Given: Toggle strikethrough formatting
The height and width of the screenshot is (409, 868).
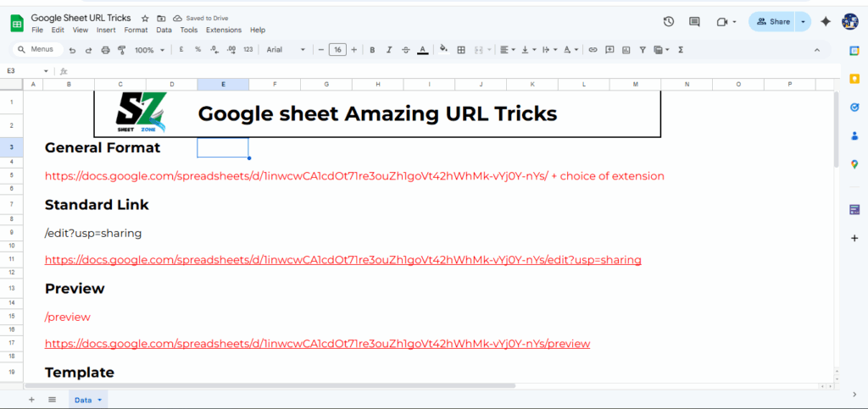Looking at the screenshot, I should coord(406,50).
